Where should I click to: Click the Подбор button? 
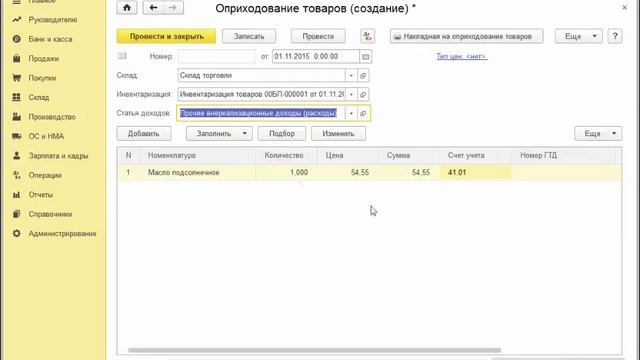click(282, 134)
